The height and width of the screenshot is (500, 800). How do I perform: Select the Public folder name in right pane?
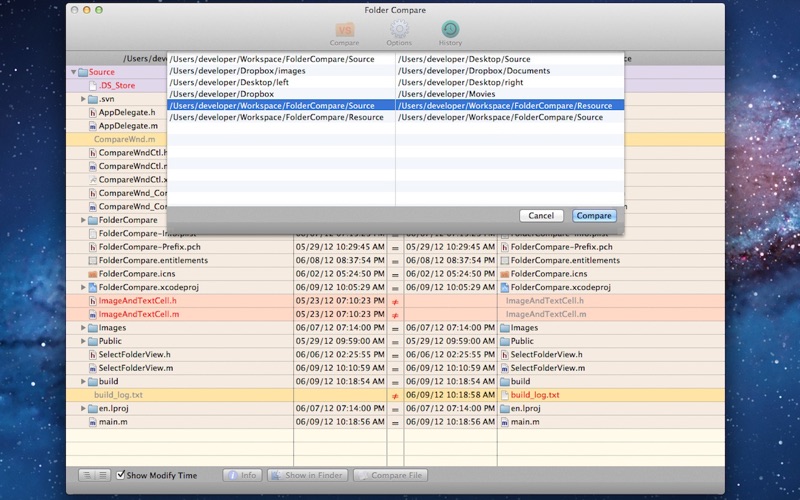point(522,341)
